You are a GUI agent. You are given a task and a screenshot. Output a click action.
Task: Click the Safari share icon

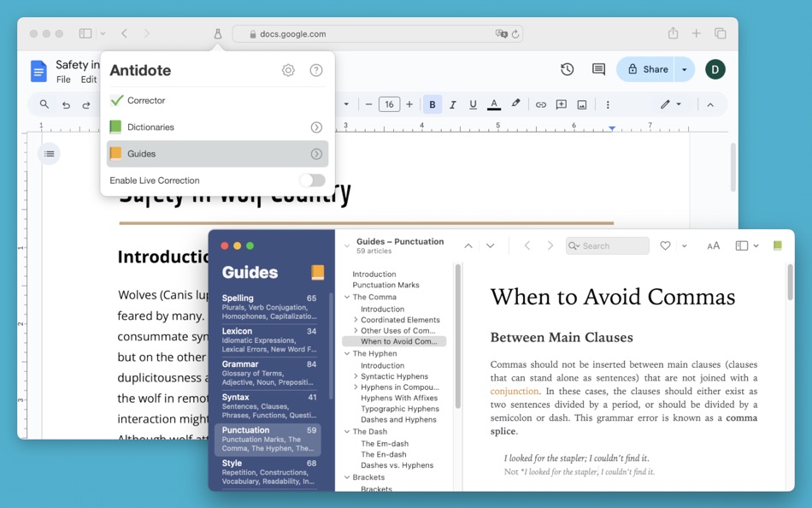[x=673, y=33]
